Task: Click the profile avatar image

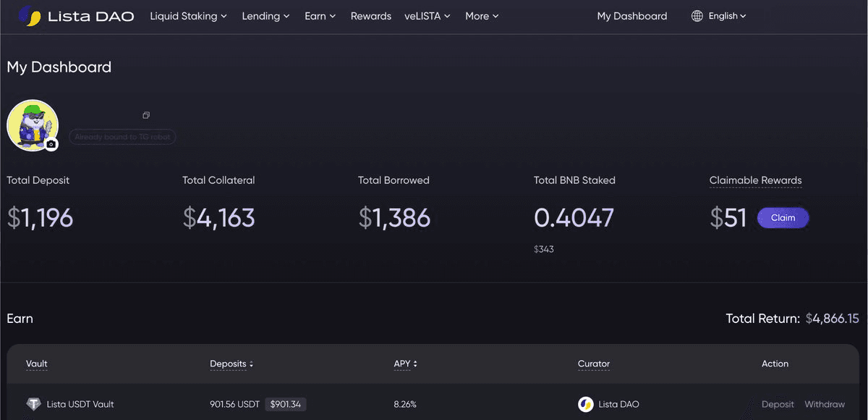Action: 33,125
